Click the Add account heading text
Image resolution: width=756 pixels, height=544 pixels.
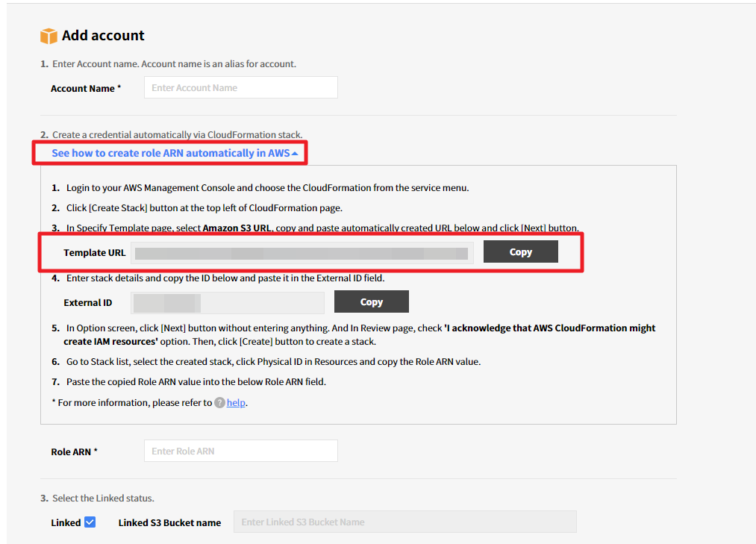click(x=103, y=36)
